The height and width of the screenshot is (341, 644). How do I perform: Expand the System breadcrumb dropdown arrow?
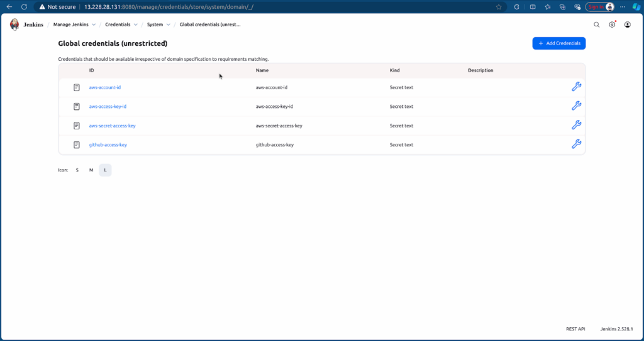(x=168, y=24)
